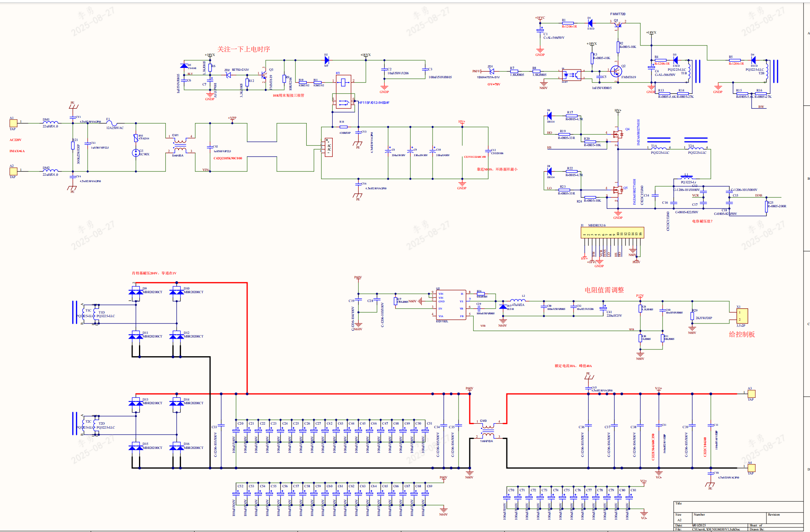This screenshot has height=532, width=810.
Task: Click the note '肖特基耐压200V, 导通在1V'
Action: (154, 273)
